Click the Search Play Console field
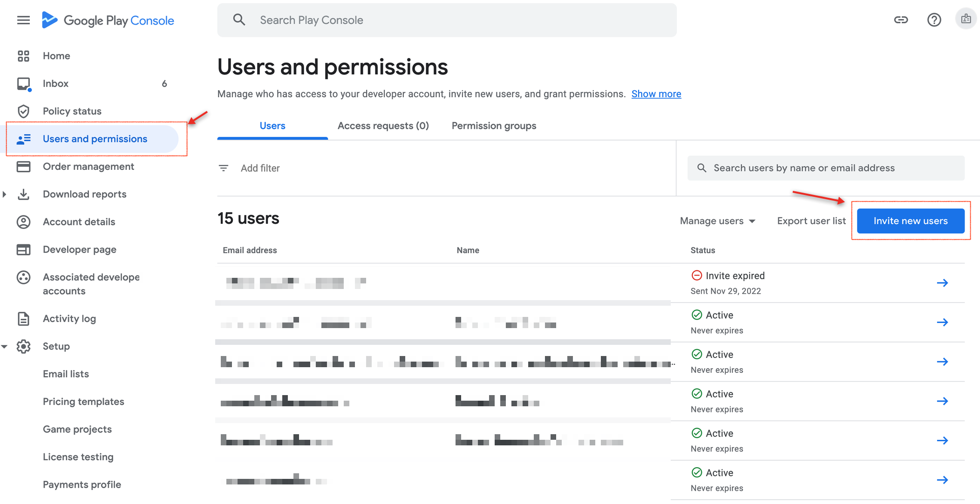The image size is (980, 504). tap(447, 20)
